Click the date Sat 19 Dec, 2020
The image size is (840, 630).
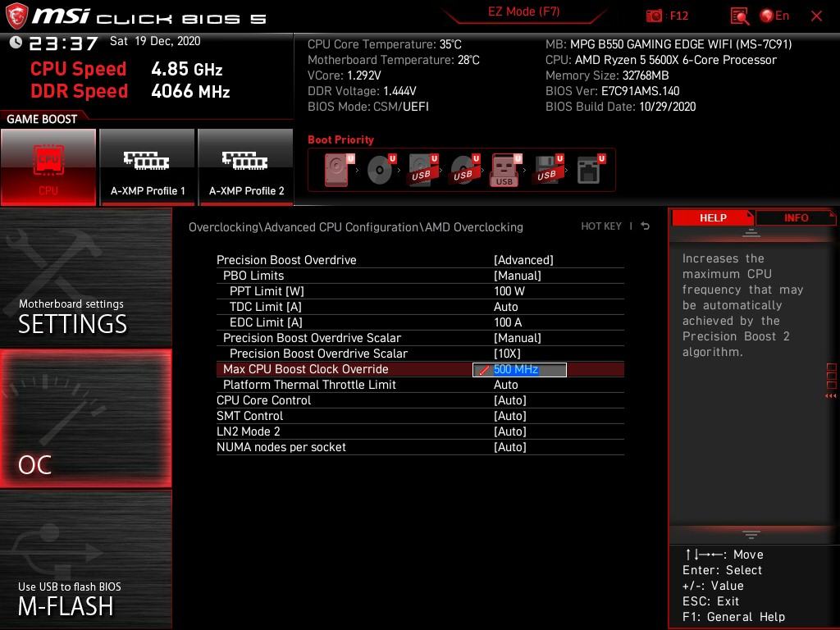(155, 41)
